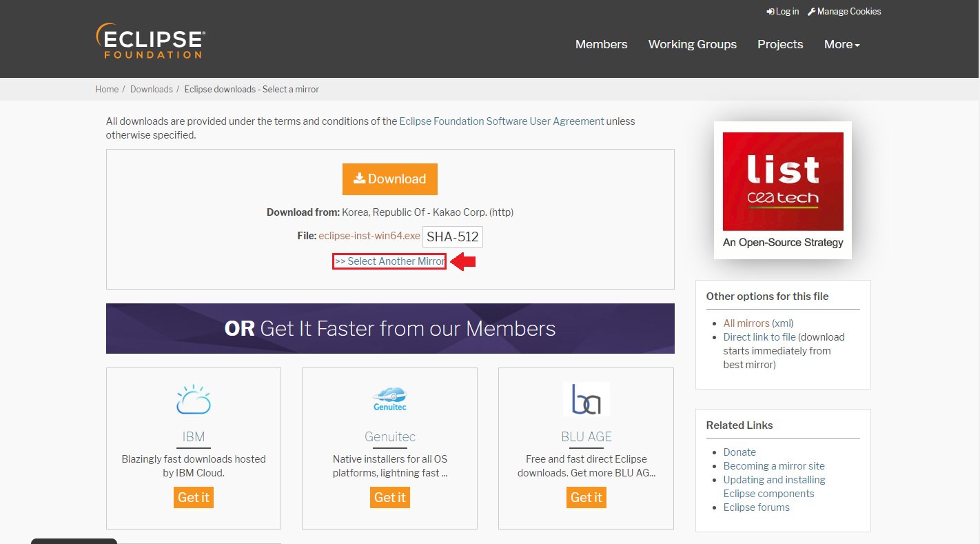980x544 pixels.
Task: Click Get it under Genuitec
Action: 390,497
